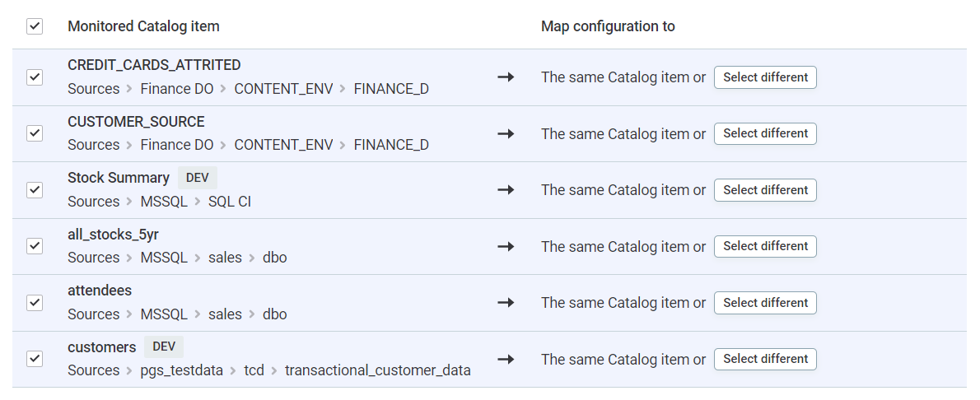Open the all_stocks_5yr catalog item
The image size is (980, 400).
(113, 235)
